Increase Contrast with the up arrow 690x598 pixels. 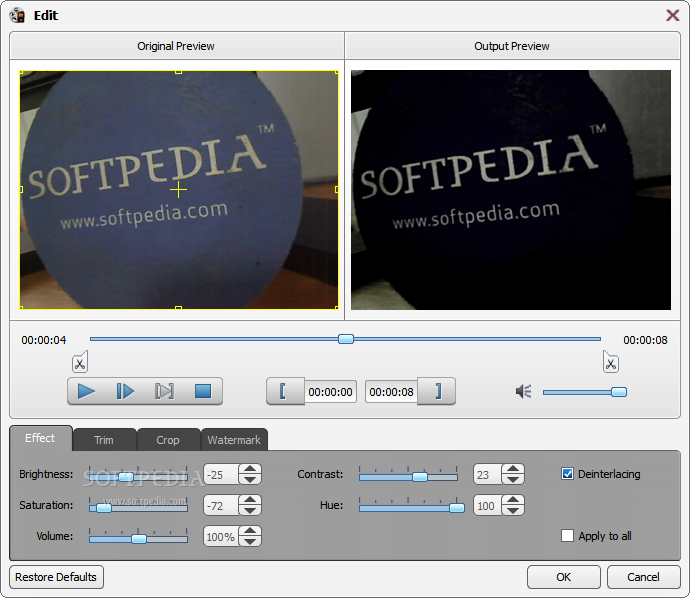513,469
